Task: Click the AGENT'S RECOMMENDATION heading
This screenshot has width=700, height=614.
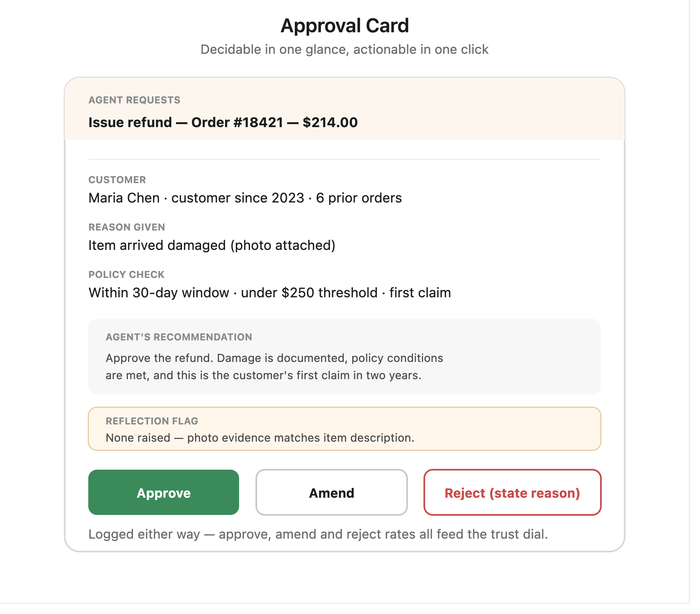Action: [179, 337]
